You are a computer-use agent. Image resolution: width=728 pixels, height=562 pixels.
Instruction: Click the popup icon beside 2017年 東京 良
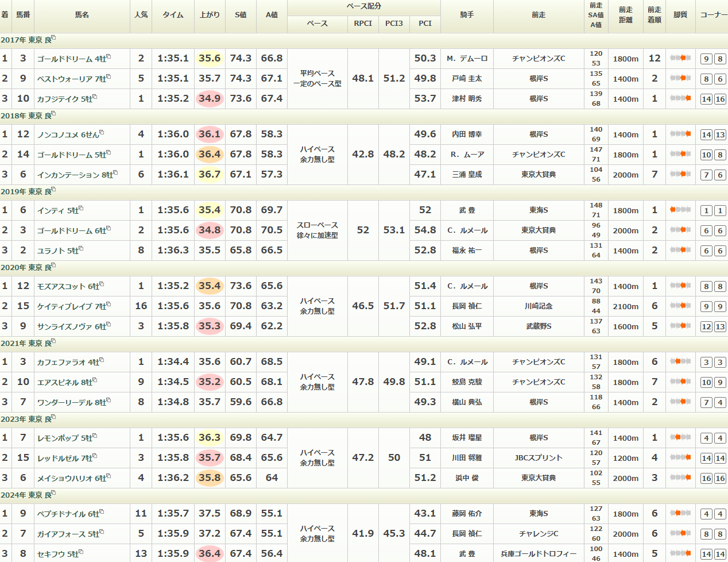point(54,38)
